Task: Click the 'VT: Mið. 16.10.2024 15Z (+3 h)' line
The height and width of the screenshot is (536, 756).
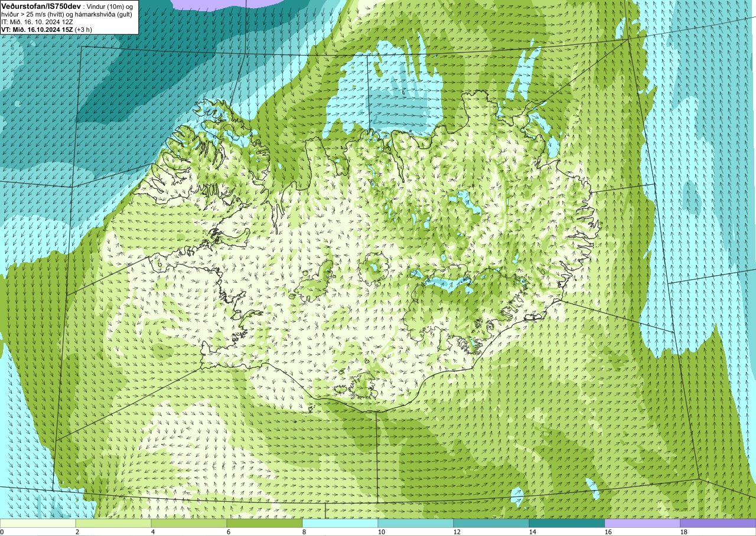Action: pyautogui.click(x=46, y=29)
